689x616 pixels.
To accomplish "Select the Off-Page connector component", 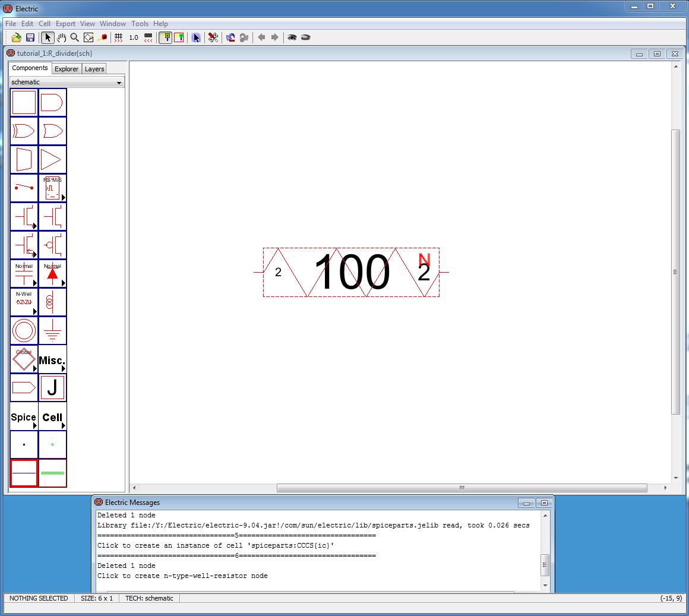I will pos(24,388).
